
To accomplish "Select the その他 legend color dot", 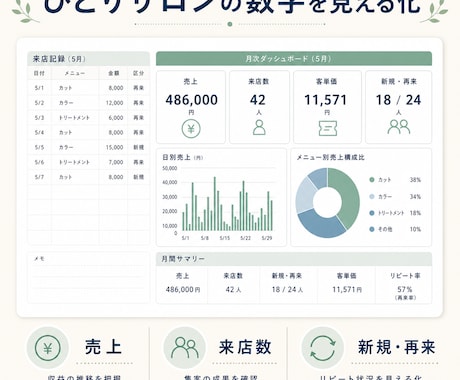I will [372, 229].
